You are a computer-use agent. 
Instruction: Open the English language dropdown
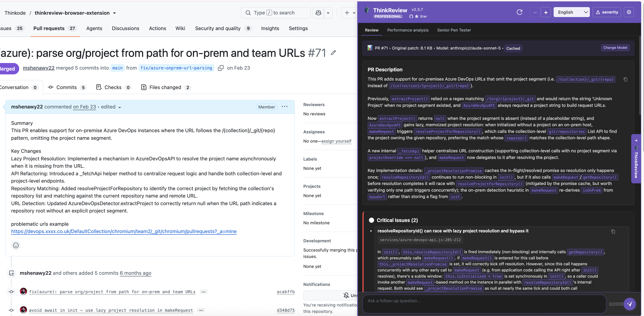(x=572, y=12)
